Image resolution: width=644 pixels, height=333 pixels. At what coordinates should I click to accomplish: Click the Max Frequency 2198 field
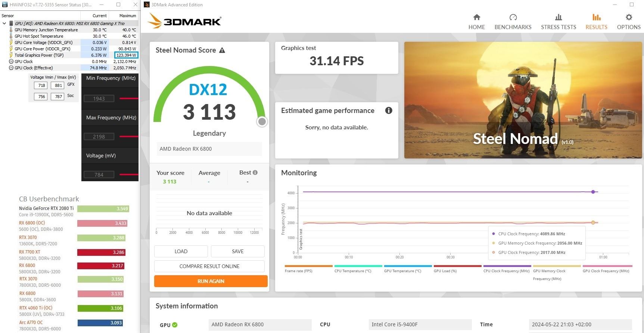click(99, 136)
